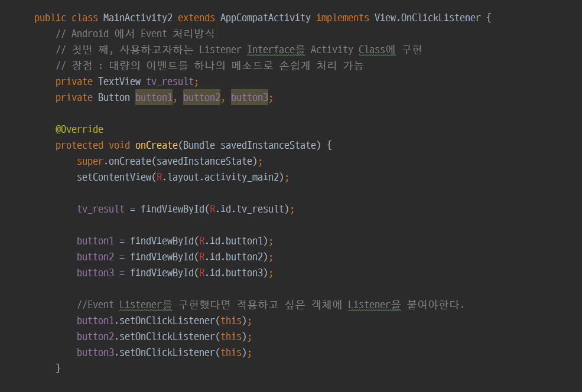
Task: Click the @Override annotation
Action: (x=79, y=129)
